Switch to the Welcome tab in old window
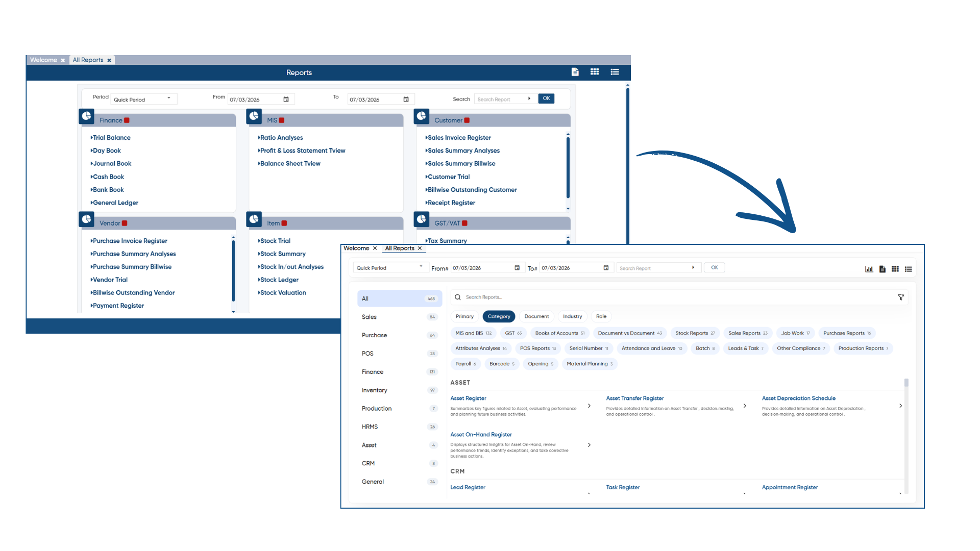This screenshot has height=551, width=980. 43,60
